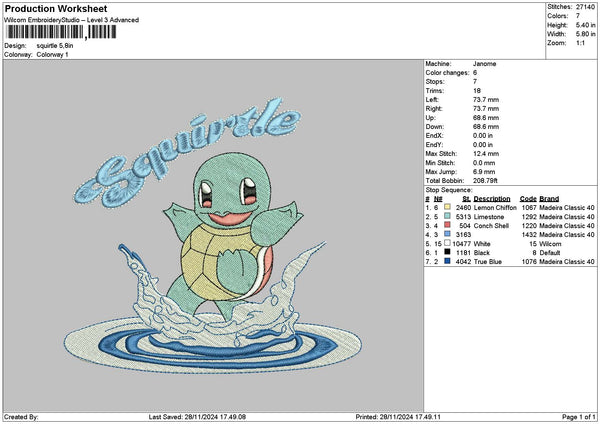Select the Black thread swatch
The image size is (600, 424).
click(447, 252)
